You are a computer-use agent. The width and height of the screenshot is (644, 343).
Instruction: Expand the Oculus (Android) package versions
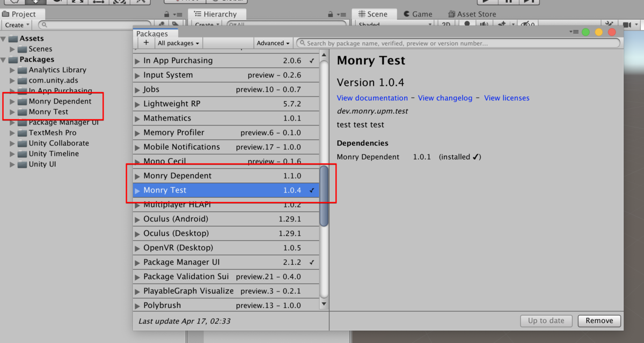(138, 220)
